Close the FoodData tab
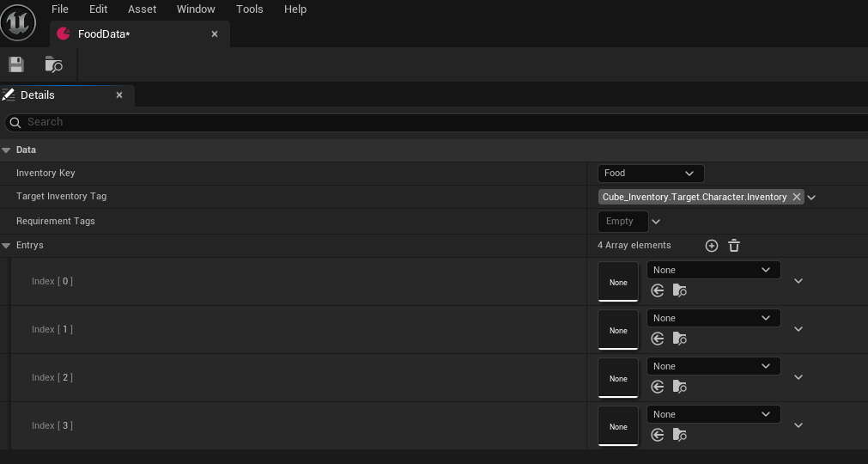Image resolution: width=868 pixels, height=464 pixels. pyautogui.click(x=215, y=34)
